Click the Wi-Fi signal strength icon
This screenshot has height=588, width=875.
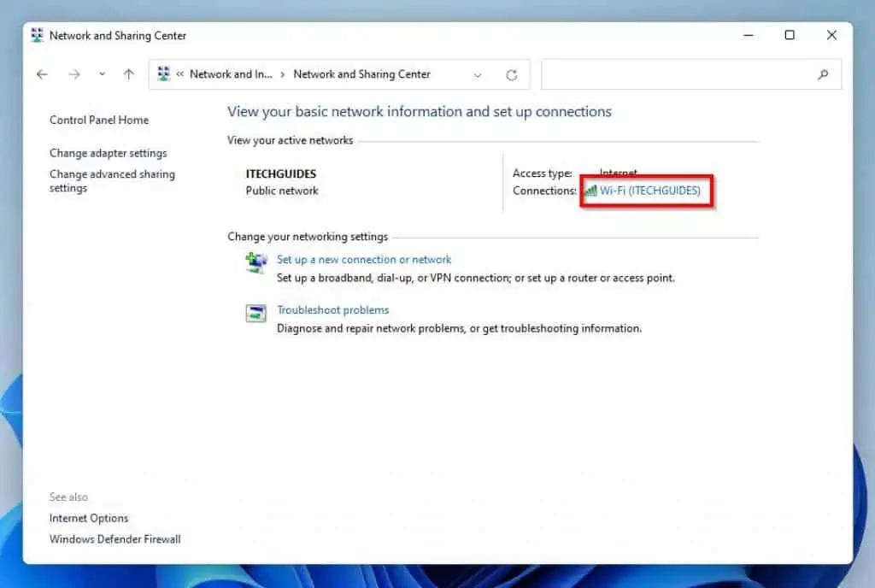click(590, 191)
